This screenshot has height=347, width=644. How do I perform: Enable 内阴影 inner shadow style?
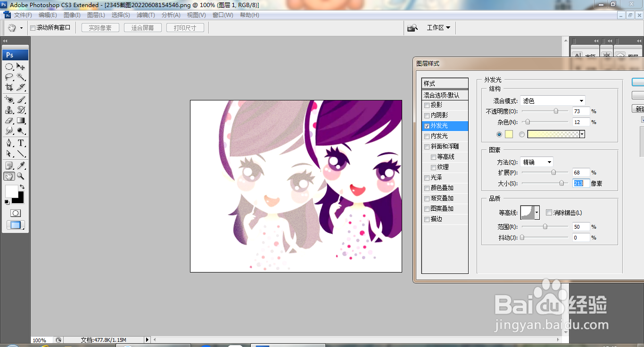[x=427, y=116]
